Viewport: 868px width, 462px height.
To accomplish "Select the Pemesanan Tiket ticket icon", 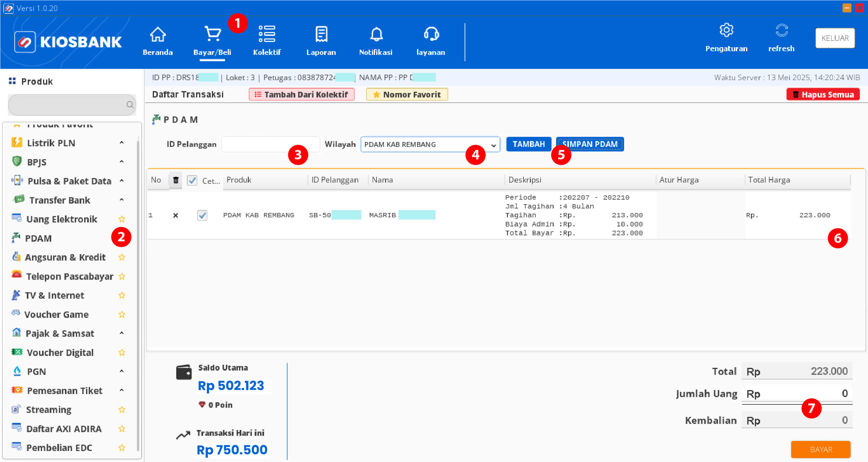I will [x=17, y=390].
